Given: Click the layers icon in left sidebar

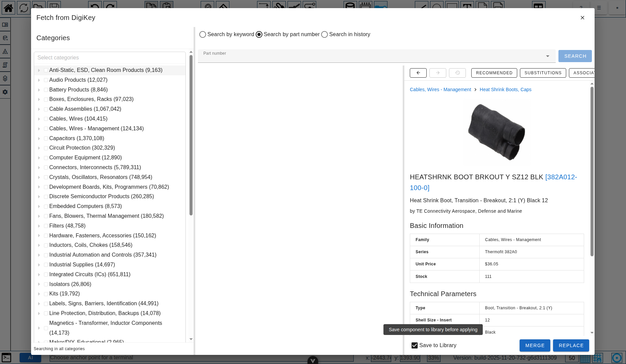Looking at the screenshot, I should tap(5, 78).
